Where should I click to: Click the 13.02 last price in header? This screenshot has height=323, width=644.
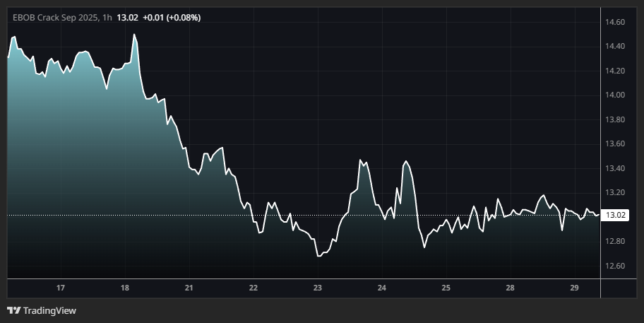tap(127, 17)
